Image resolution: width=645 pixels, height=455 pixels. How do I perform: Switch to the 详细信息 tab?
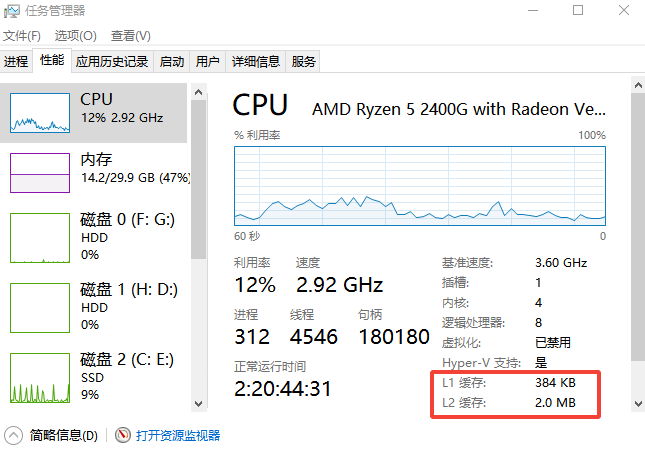click(255, 62)
